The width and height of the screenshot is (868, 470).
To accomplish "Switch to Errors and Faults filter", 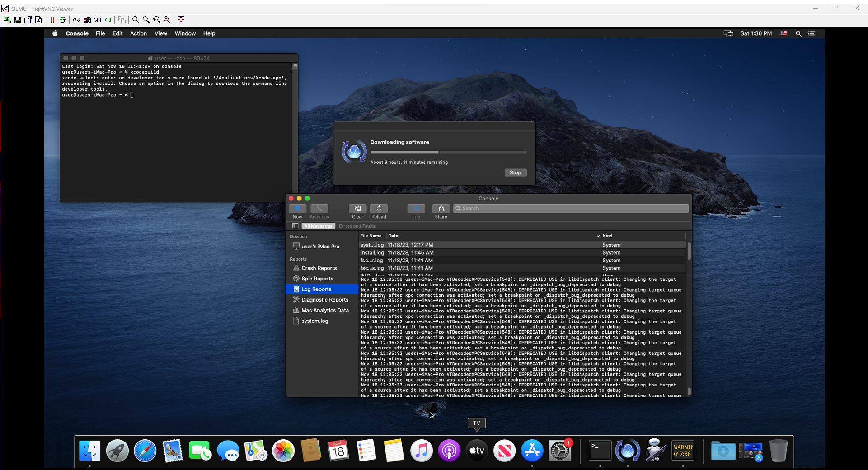I will 357,226.
